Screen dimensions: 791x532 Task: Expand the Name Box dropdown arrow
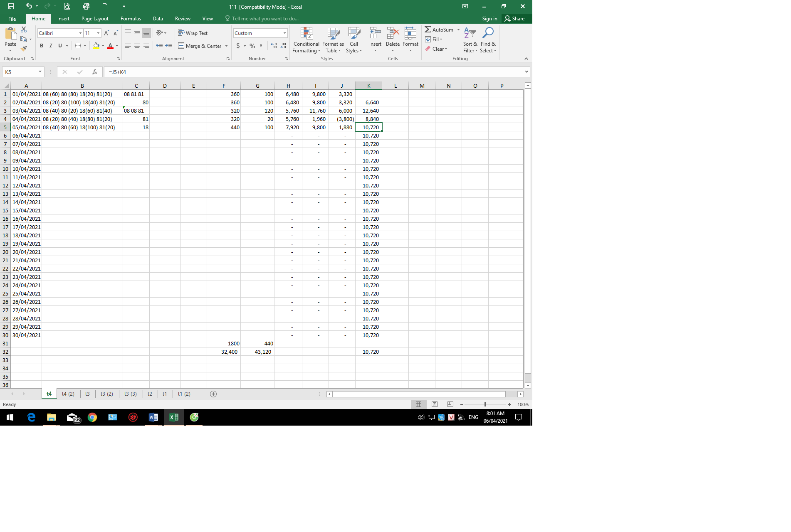[x=40, y=72]
